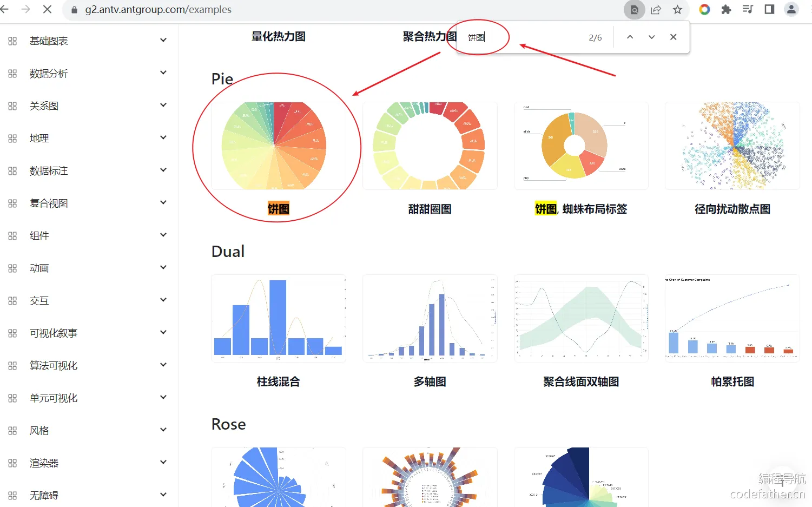The image size is (812, 507).
Task: Click the grid icon beside 交互
Action: pos(12,301)
